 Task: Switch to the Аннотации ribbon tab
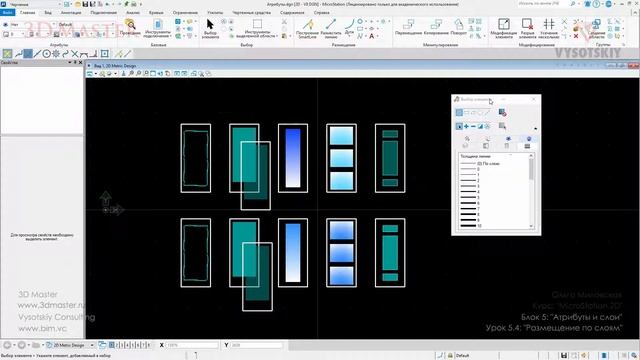click(71, 13)
